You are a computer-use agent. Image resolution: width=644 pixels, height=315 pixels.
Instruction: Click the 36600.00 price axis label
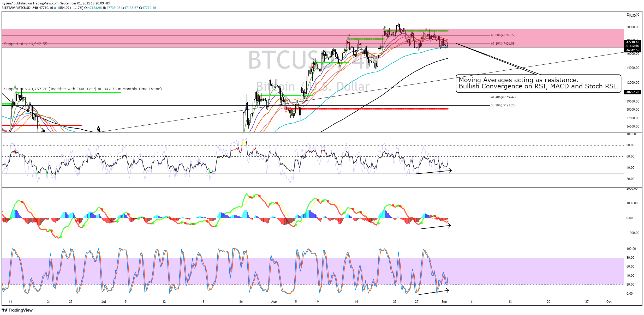[633, 126]
